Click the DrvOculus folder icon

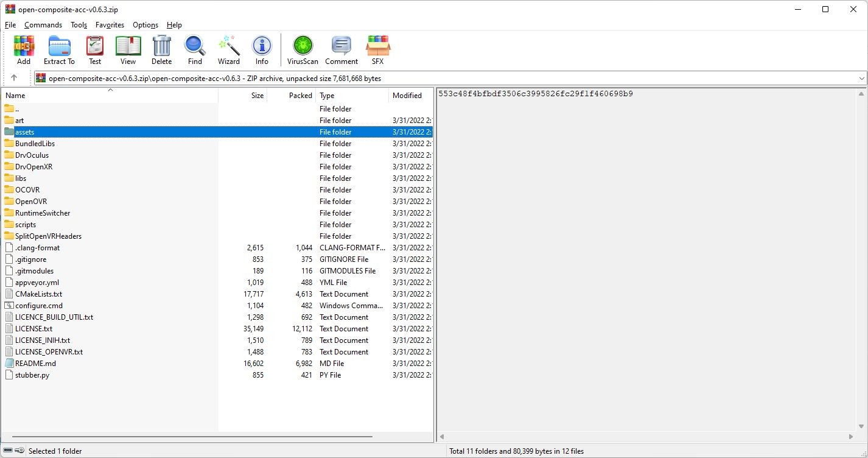[9, 155]
